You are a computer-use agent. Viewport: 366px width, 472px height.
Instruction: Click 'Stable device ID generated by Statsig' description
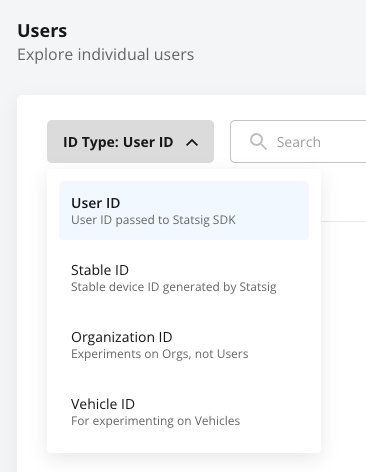pyautogui.click(x=174, y=287)
